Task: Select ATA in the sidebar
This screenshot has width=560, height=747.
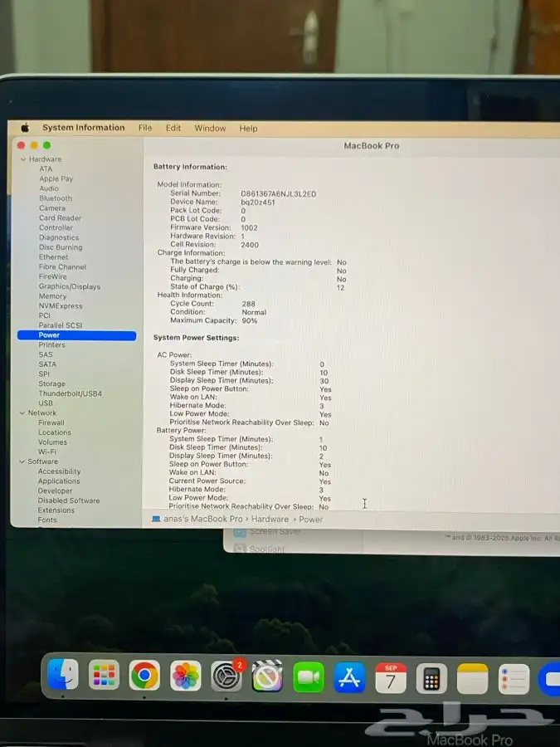Action: pyautogui.click(x=46, y=169)
